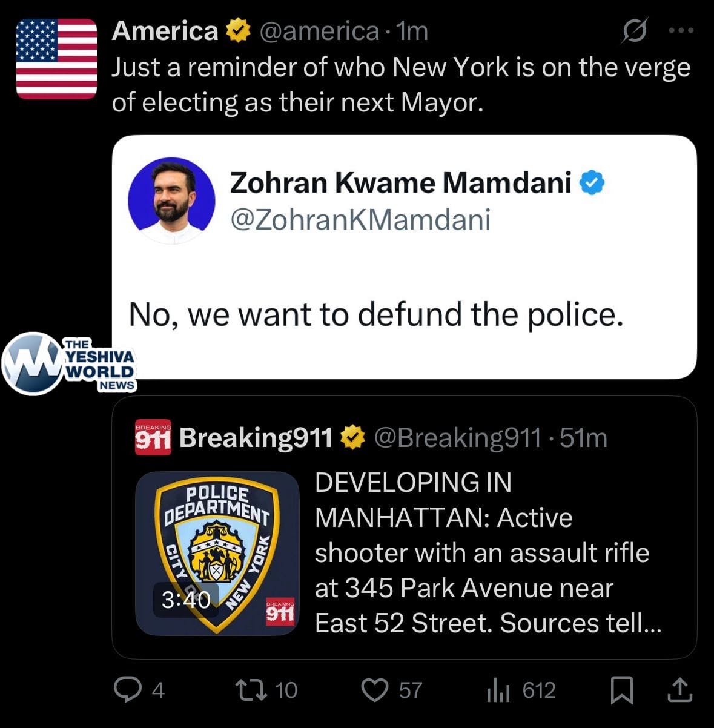Tap the share upload icon
The image size is (714, 728).
click(679, 690)
